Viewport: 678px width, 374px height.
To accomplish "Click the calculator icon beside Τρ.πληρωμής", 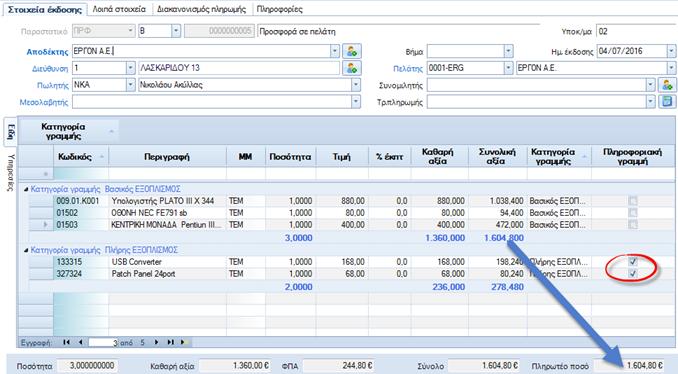I will point(667,102).
